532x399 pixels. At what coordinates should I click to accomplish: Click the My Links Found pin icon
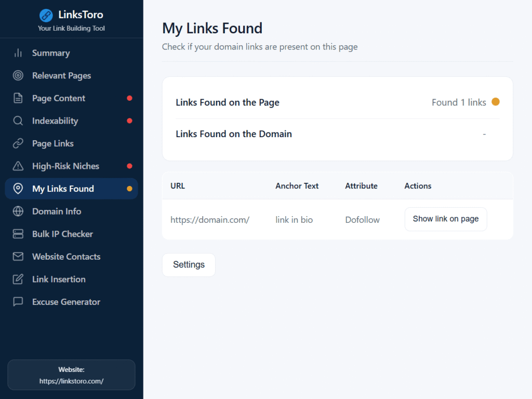pyautogui.click(x=18, y=189)
